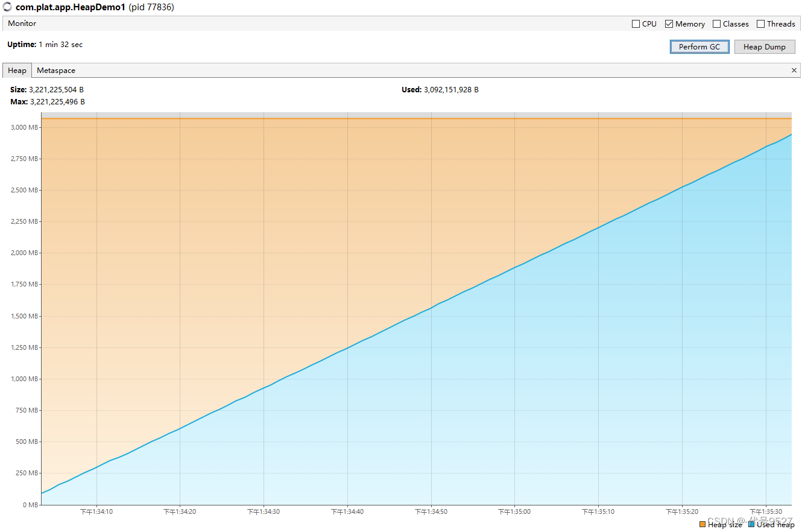This screenshot has height=532, width=802.
Task: Click the 0 MB axis label
Action: tap(30, 505)
